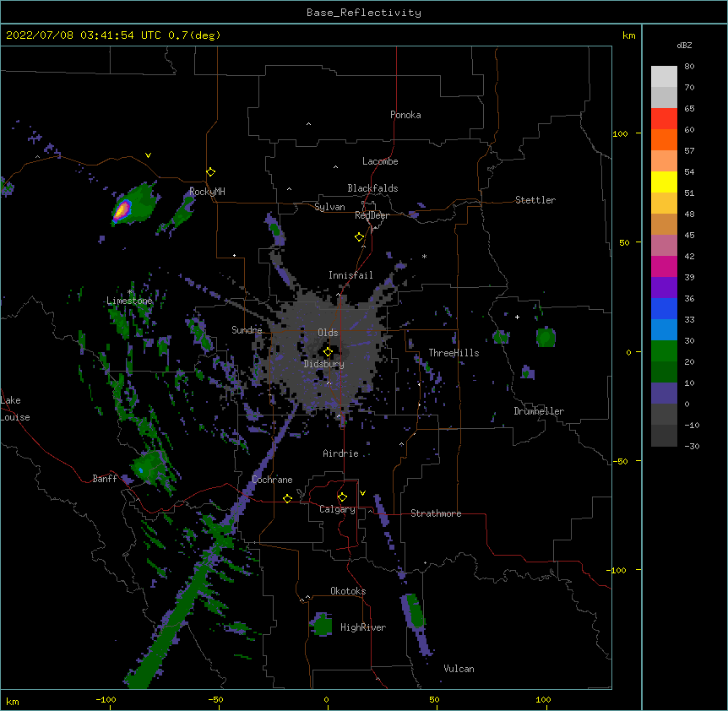The width and height of the screenshot is (728, 711).
Task: Click the green echo northeast of Drumheller
Action: pyautogui.click(x=546, y=336)
